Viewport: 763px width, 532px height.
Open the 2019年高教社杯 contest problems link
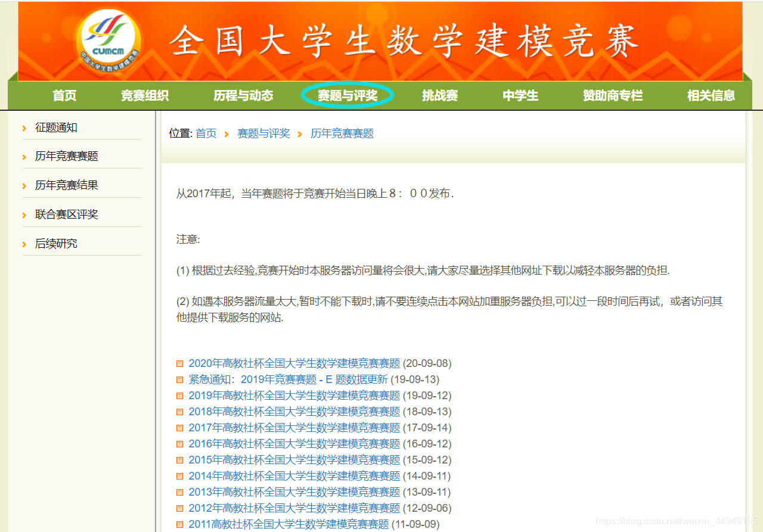coord(294,396)
